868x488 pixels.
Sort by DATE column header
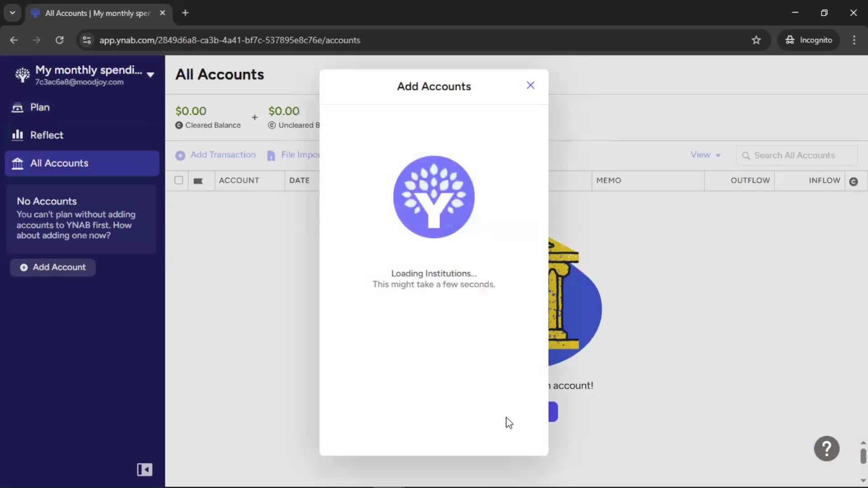click(x=299, y=180)
